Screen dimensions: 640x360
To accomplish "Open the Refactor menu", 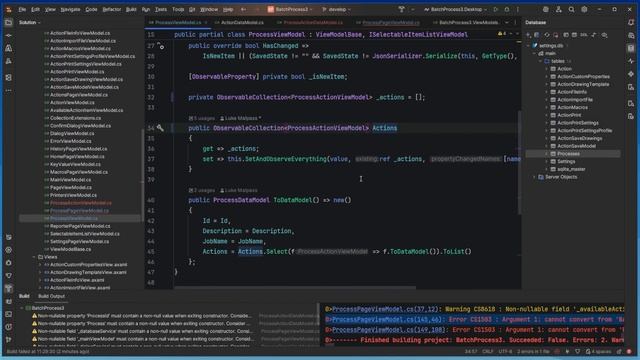I will pos(111,9).
